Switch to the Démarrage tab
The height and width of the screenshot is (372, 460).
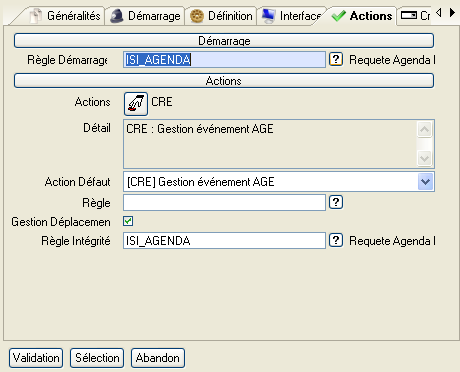click(x=145, y=16)
